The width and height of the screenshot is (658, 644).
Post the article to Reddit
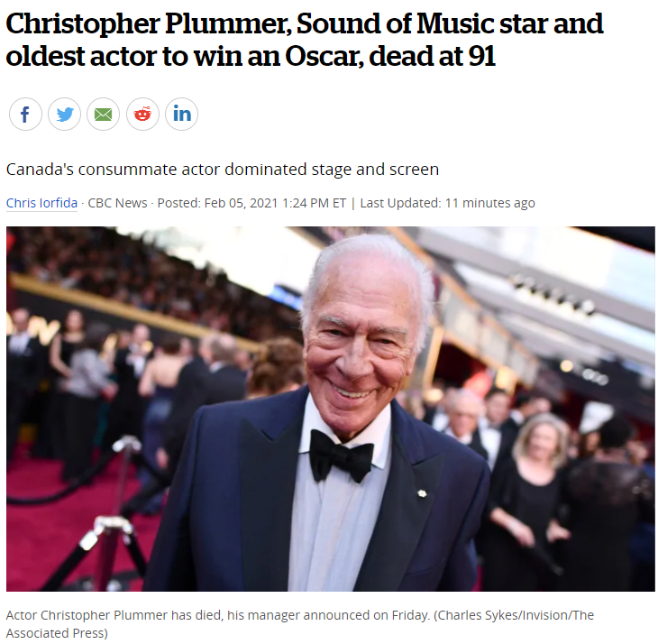(x=142, y=115)
